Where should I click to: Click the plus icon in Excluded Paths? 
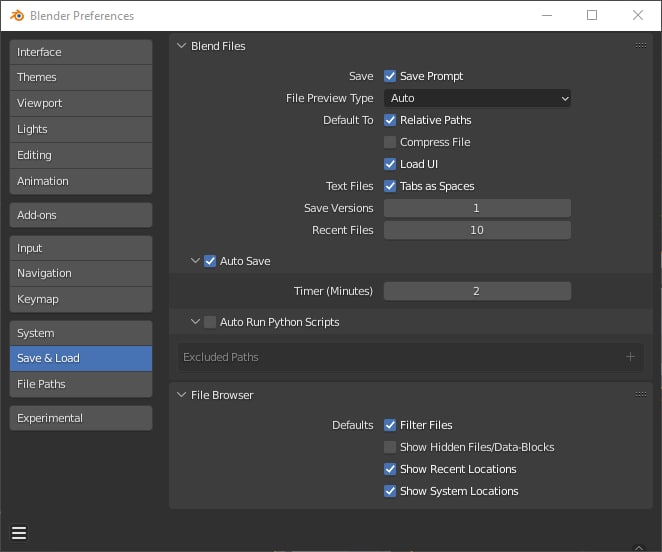tap(630, 357)
